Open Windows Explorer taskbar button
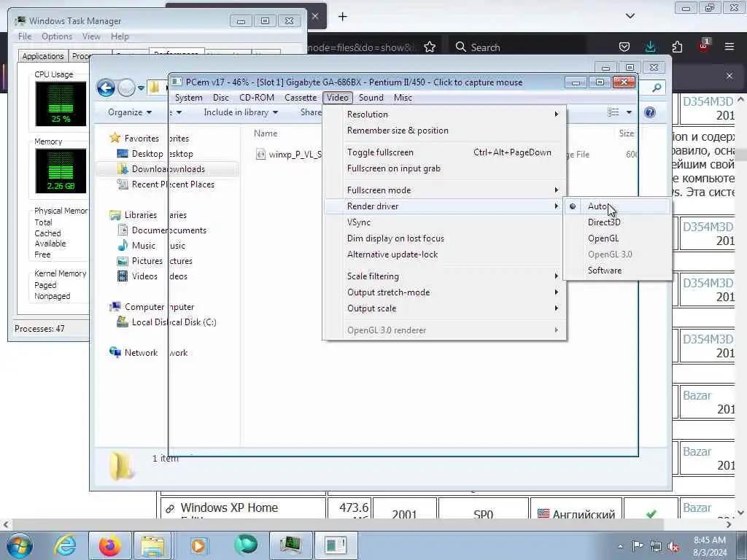 click(x=152, y=545)
